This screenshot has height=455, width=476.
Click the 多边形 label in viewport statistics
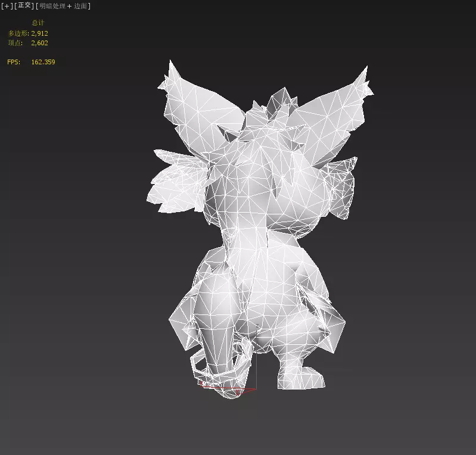point(18,33)
